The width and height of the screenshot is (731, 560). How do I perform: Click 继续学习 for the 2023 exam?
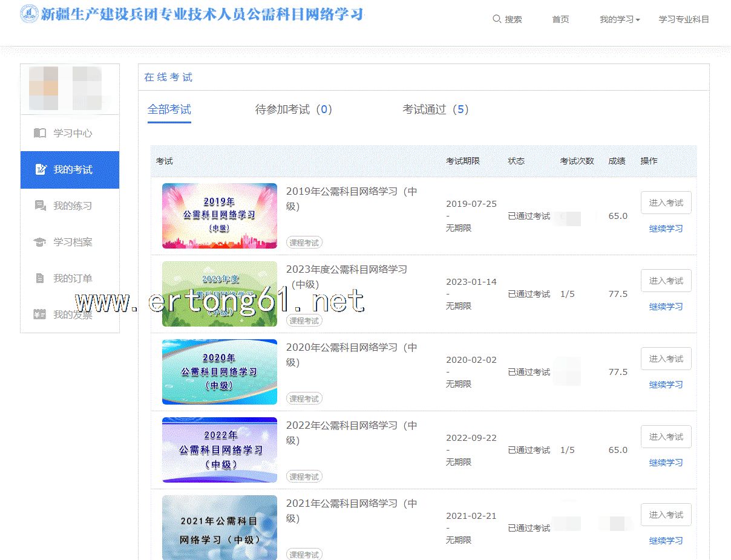pos(666,307)
